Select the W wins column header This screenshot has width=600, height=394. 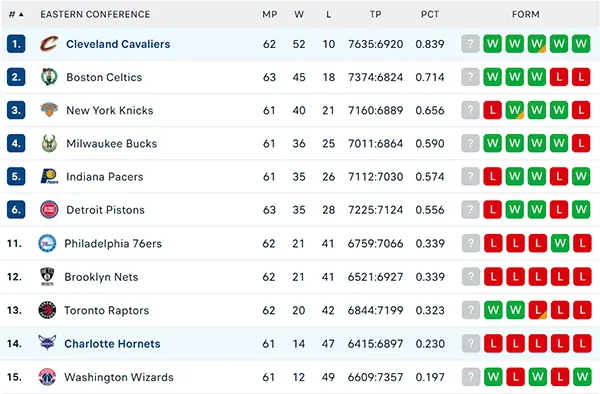[299, 15]
